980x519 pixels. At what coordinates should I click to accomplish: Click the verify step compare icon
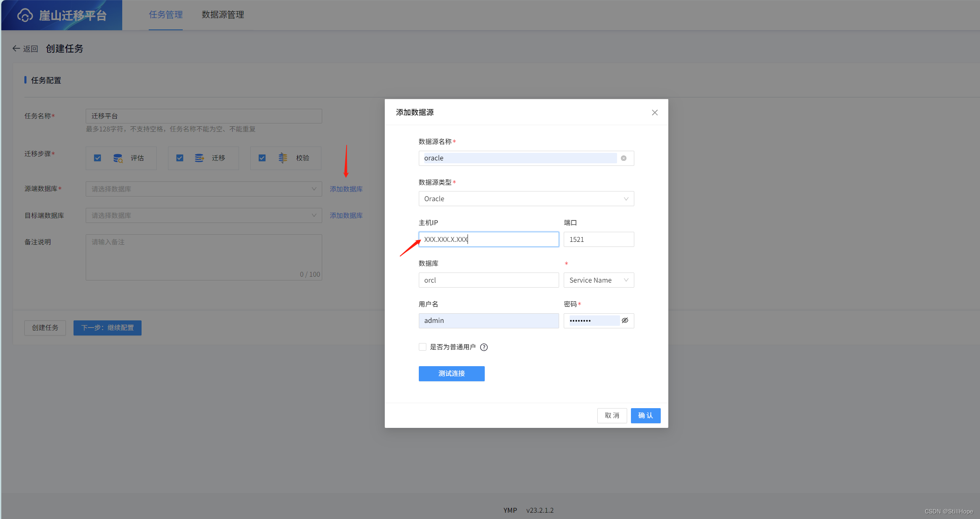pyautogui.click(x=283, y=158)
